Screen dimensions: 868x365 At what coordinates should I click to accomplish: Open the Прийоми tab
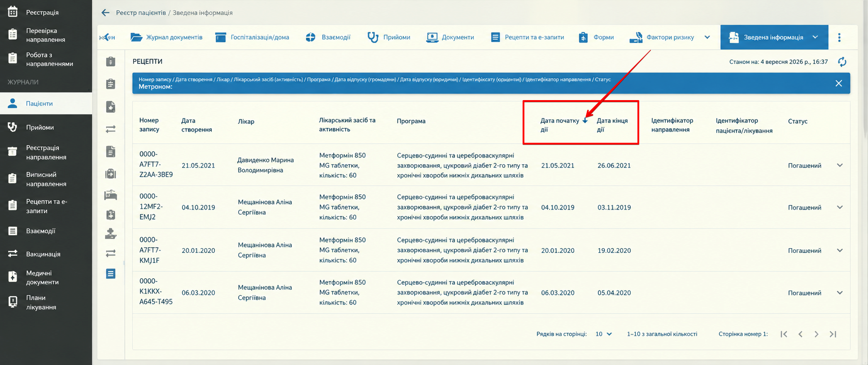tap(388, 37)
